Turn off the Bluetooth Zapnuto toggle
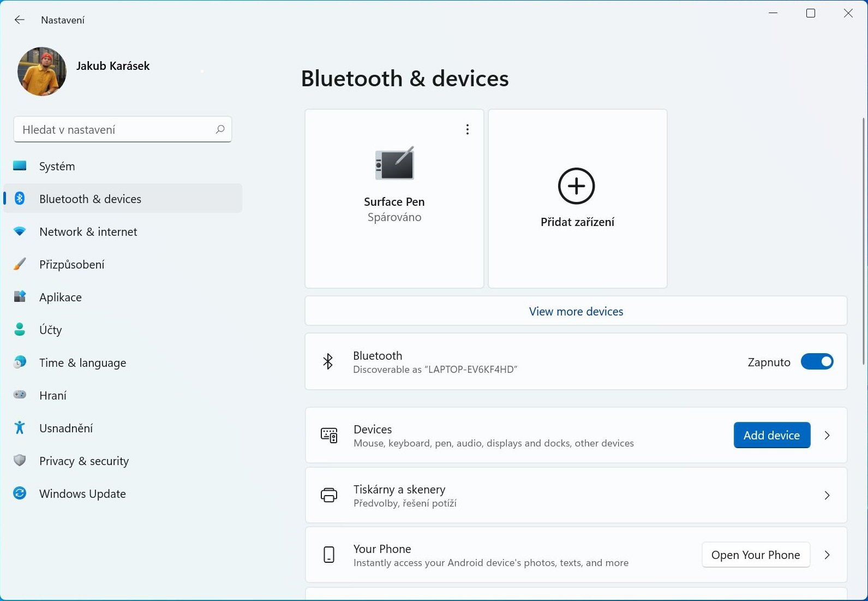 point(817,361)
